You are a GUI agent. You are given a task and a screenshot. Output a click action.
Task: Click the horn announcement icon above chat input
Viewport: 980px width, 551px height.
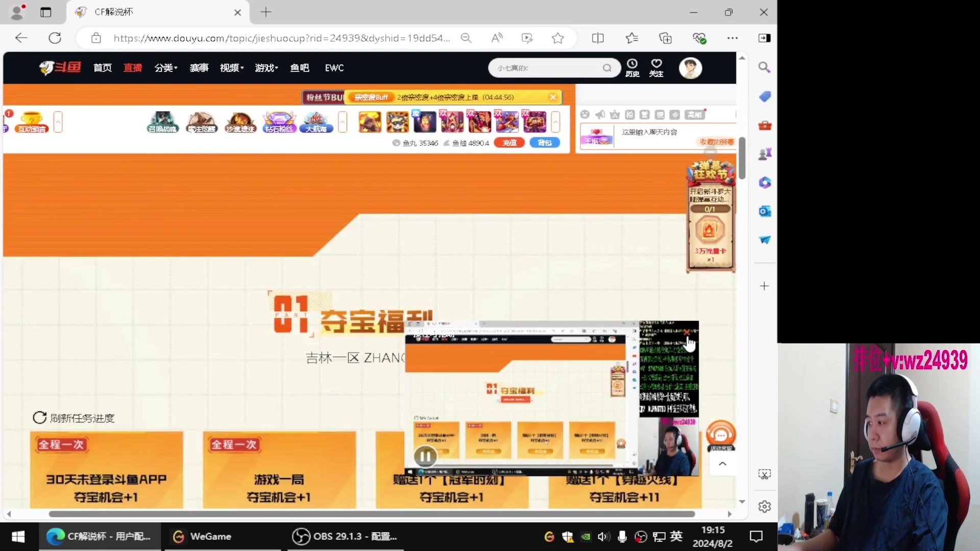click(600, 115)
